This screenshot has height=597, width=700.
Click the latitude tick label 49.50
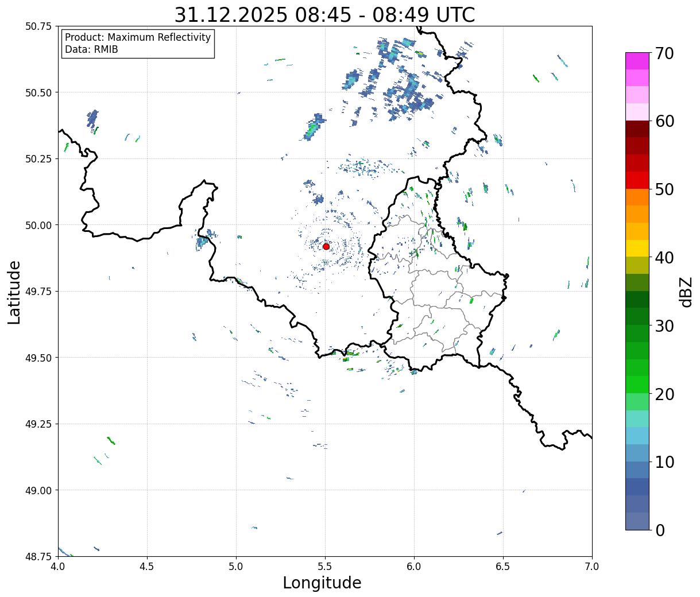[x=38, y=358]
